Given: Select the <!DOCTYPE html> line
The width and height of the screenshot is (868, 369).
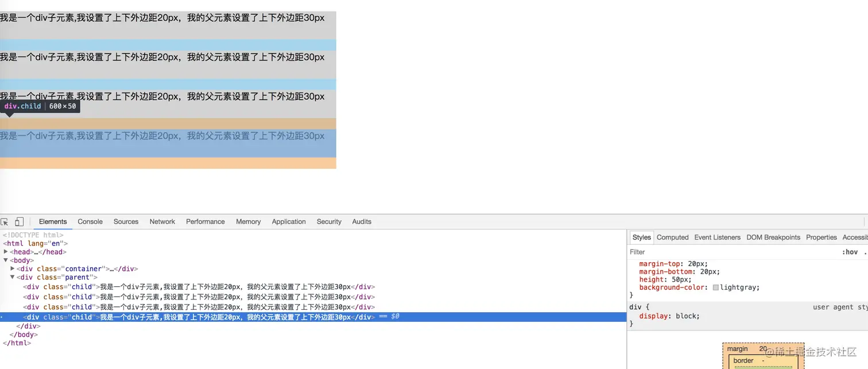Looking at the screenshot, I should tap(33, 235).
